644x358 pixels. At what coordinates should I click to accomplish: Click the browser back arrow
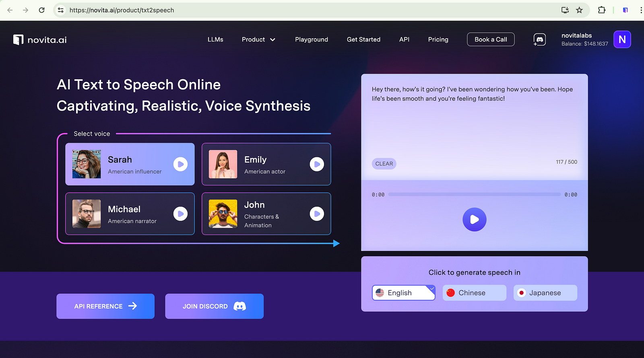10,10
